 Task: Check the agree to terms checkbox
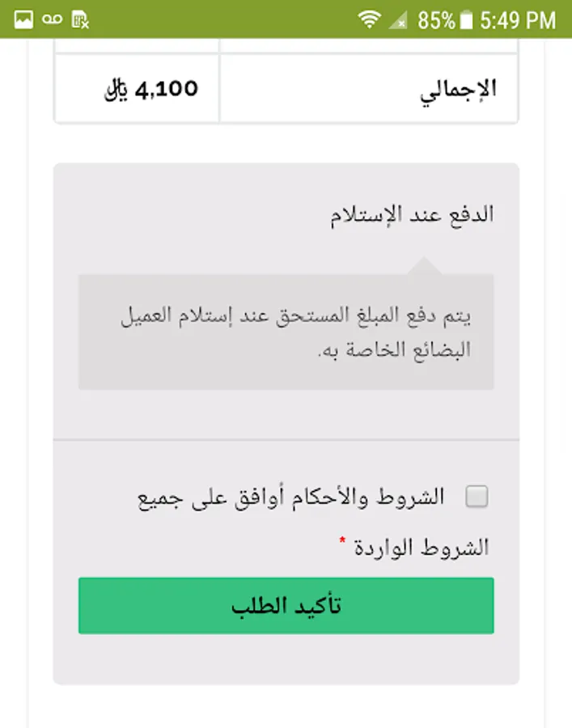tap(477, 497)
